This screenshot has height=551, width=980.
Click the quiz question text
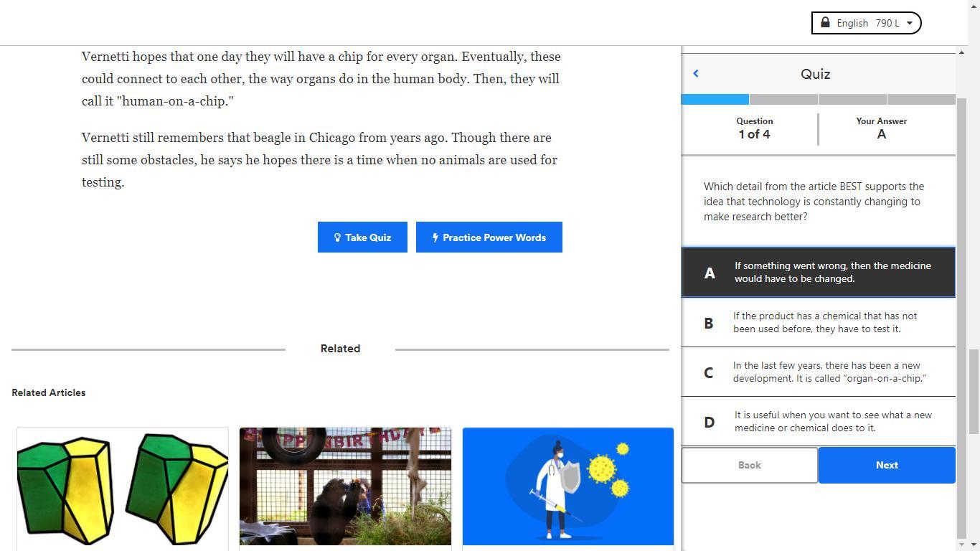pos(814,202)
